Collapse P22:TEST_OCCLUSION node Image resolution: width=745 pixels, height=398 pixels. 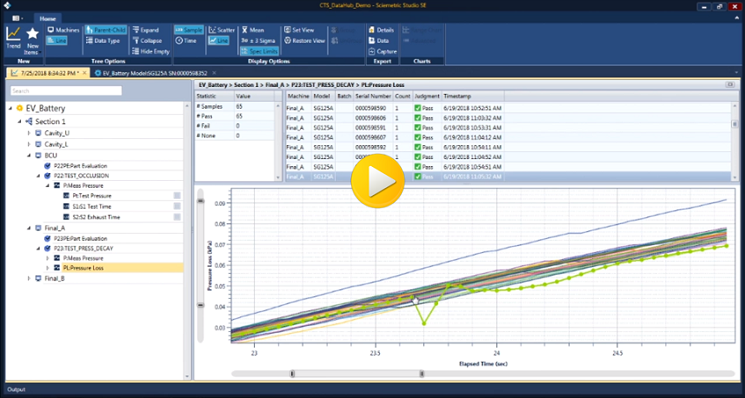pyautogui.click(x=38, y=176)
